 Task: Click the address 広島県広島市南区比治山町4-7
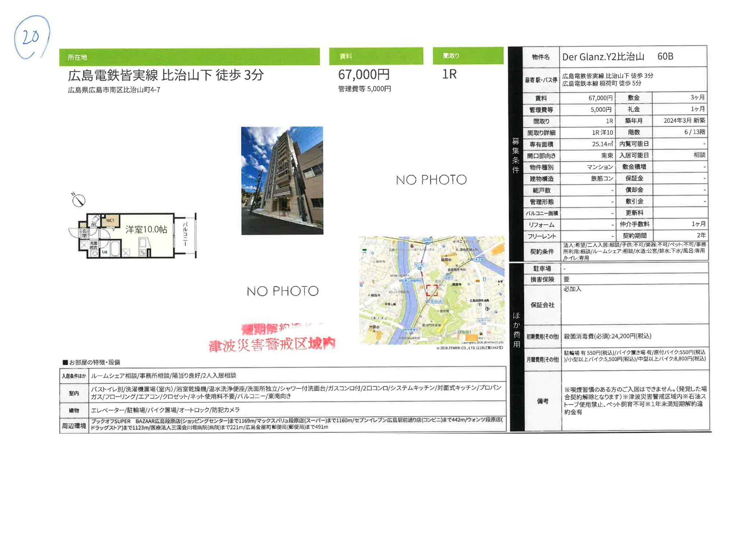click(114, 90)
